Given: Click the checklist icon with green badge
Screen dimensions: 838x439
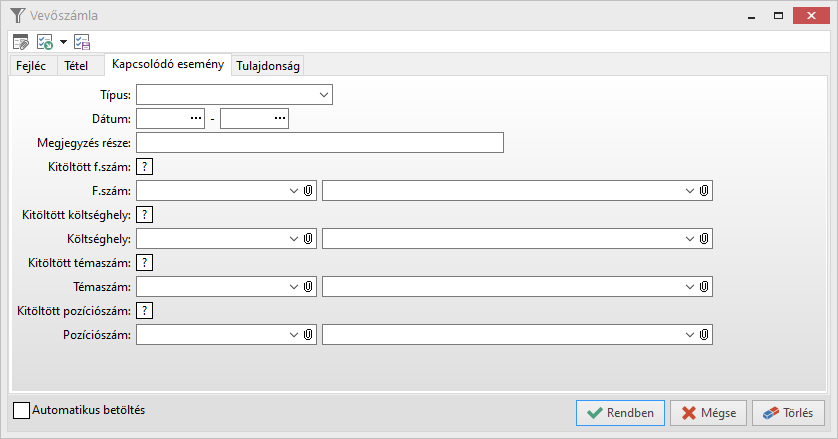Looking at the screenshot, I should [x=45, y=42].
